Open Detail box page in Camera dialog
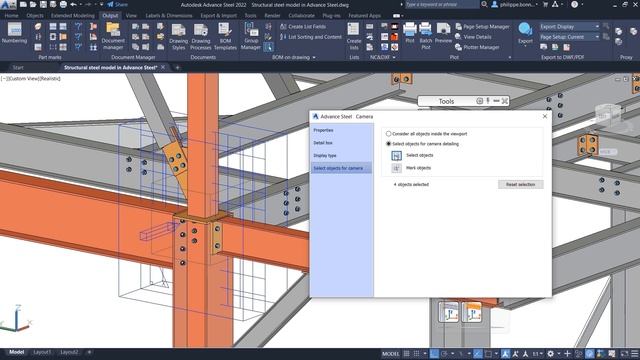Image resolution: width=640 pixels, height=360 pixels. point(323,143)
